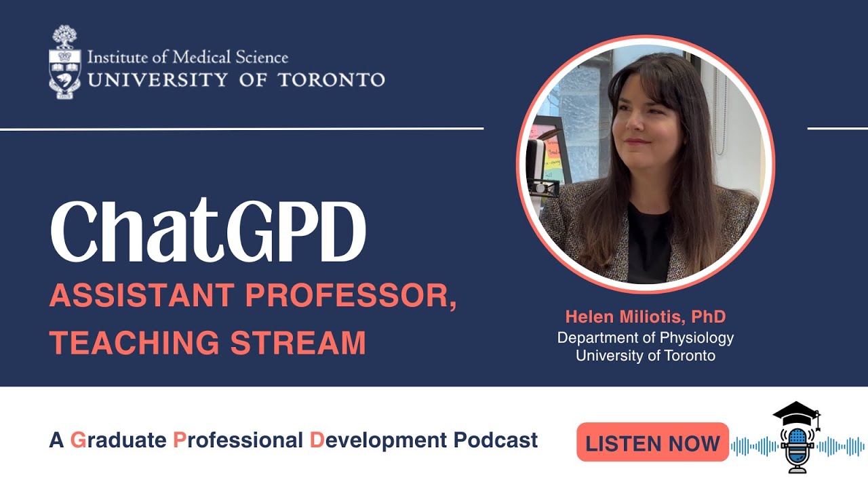
Task: Click 'University of Toronto' under the photo
Action: click(646, 355)
